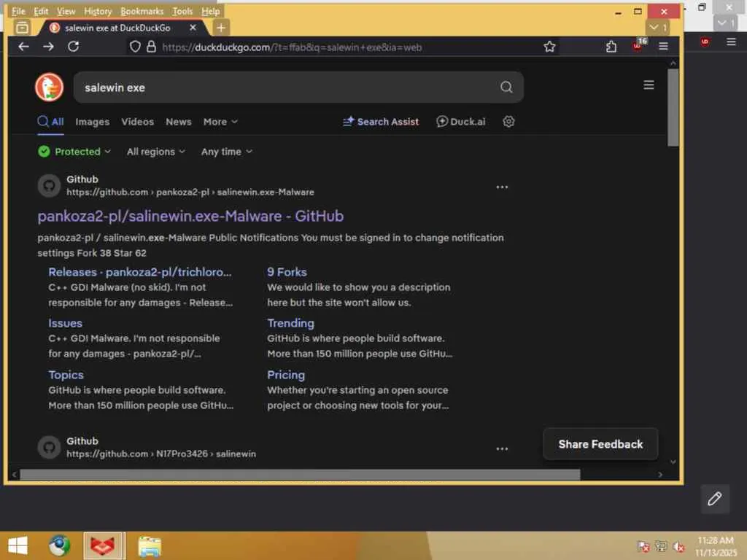
Task: Open the 9 Forks sublink
Action: click(287, 272)
